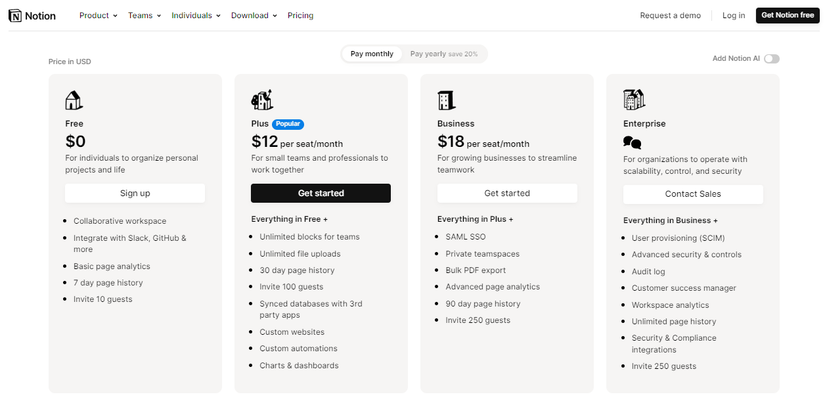Click Bulk PDF export feature
The width and height of the screenshot is (825, 414).
click(476, 270)
